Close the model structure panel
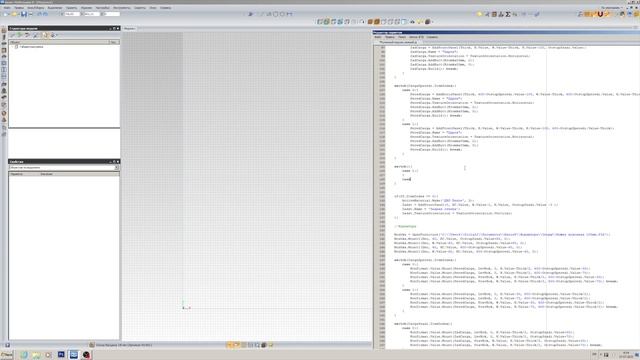The image size is (640, 360). coord(118,29)
